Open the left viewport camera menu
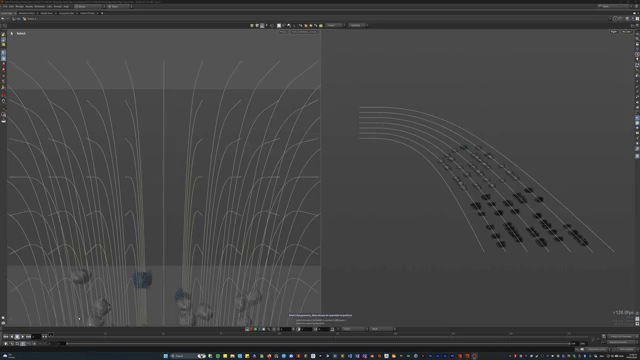 click(x=304, y=32)
